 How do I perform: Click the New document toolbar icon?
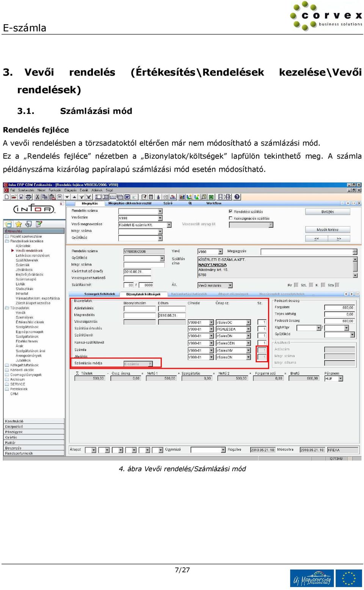tap(6, 197)
